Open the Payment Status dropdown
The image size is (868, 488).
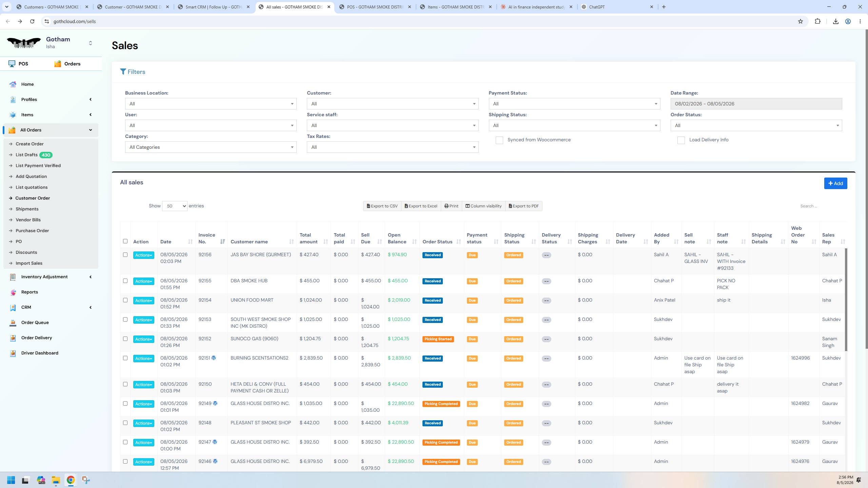coord(574,104)
